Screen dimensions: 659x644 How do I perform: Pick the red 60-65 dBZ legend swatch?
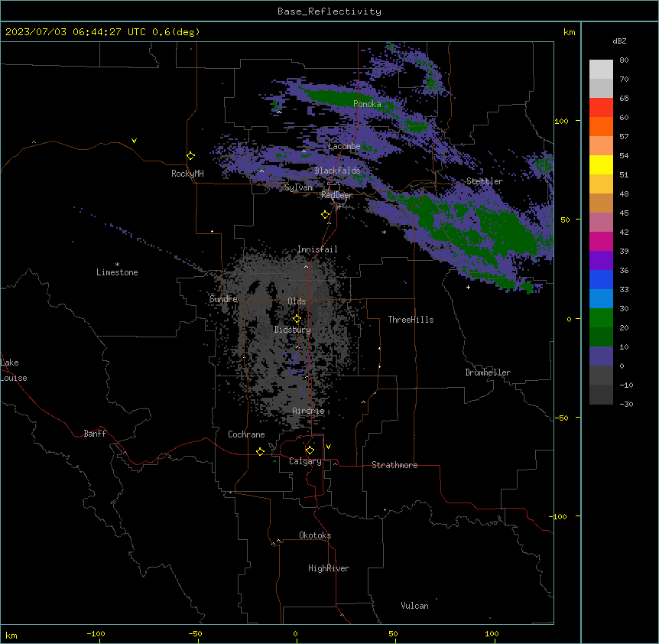601,108
